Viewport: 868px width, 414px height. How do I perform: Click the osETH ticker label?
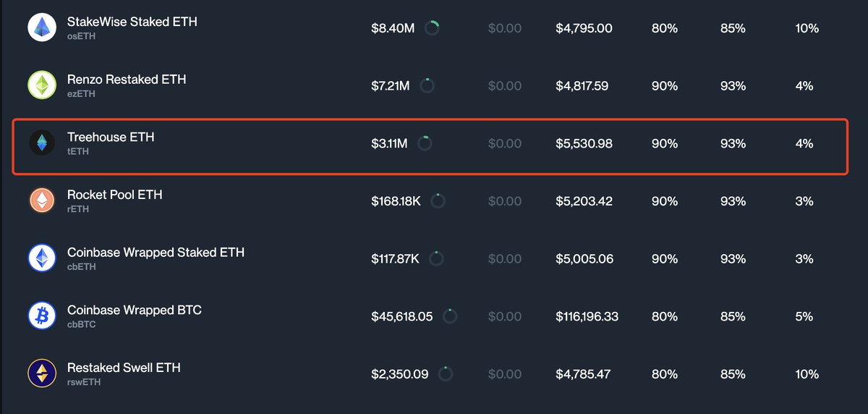pos(81,36)
